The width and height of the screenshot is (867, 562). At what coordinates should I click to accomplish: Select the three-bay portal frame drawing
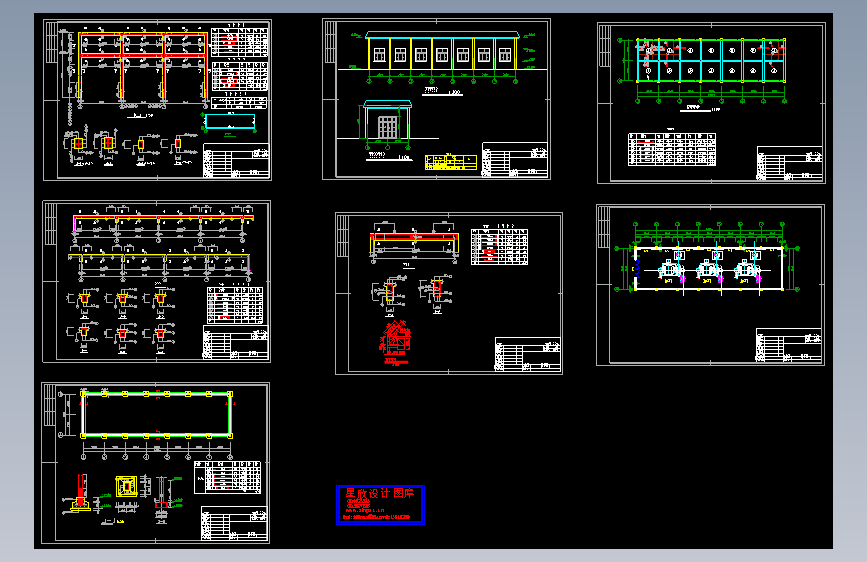[x=144, y=67]
